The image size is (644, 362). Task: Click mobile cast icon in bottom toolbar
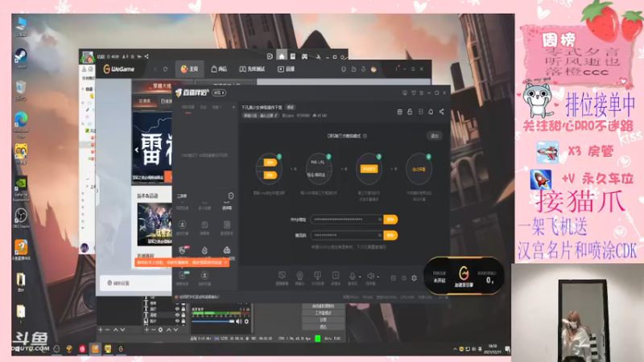[317, 275]
